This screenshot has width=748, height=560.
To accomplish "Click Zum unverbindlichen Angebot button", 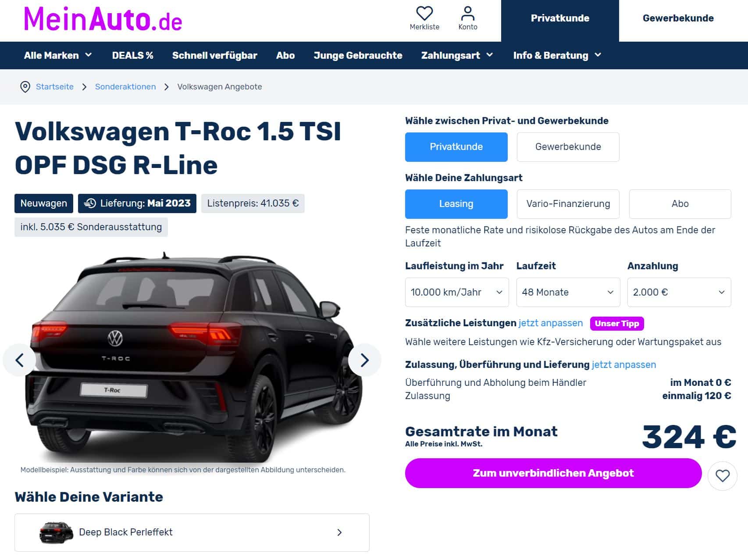I will click(x=553, y=473).
